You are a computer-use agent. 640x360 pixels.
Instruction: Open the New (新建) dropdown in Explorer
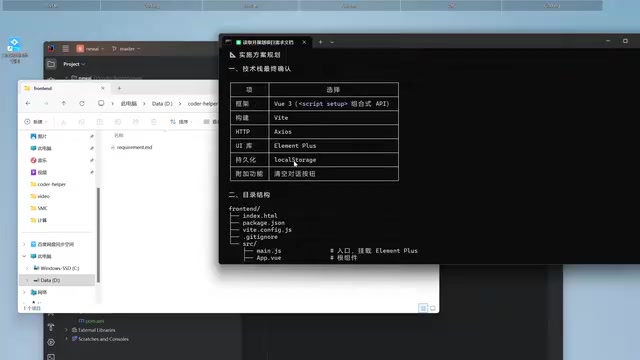click(36, 122)
